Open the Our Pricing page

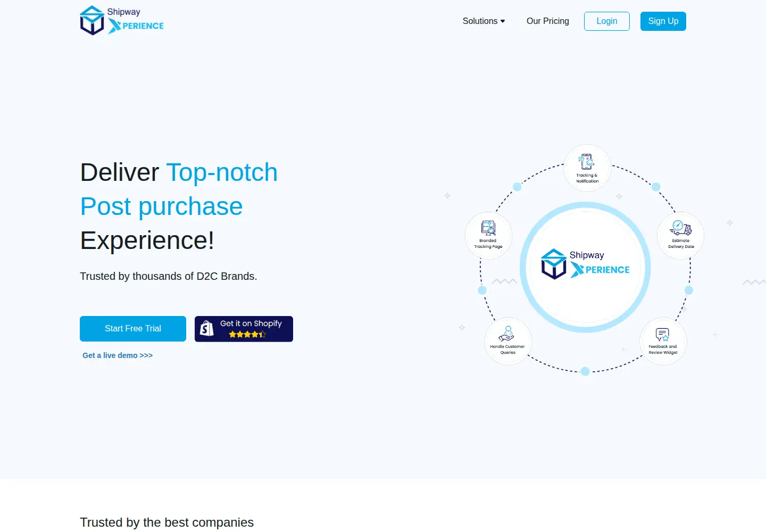[x=547, y=21]
